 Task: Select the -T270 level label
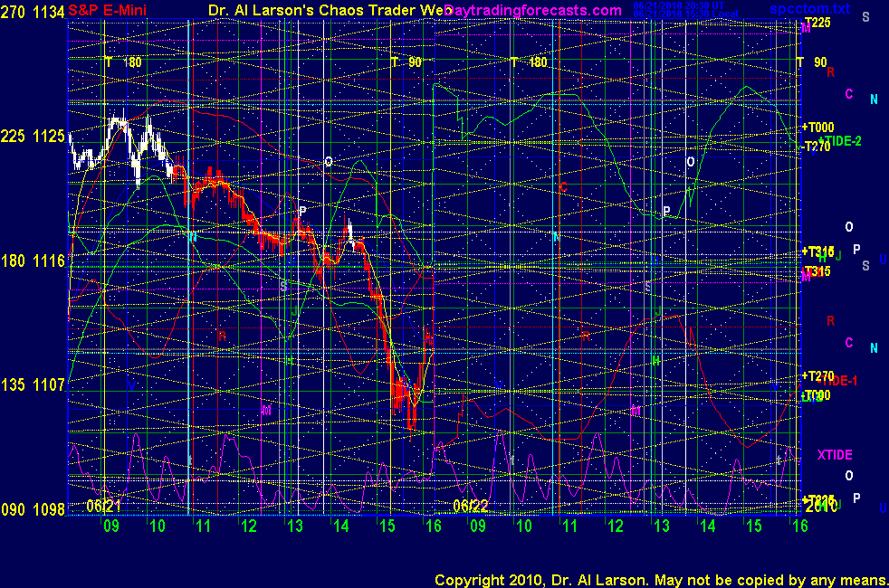point(815,147)
